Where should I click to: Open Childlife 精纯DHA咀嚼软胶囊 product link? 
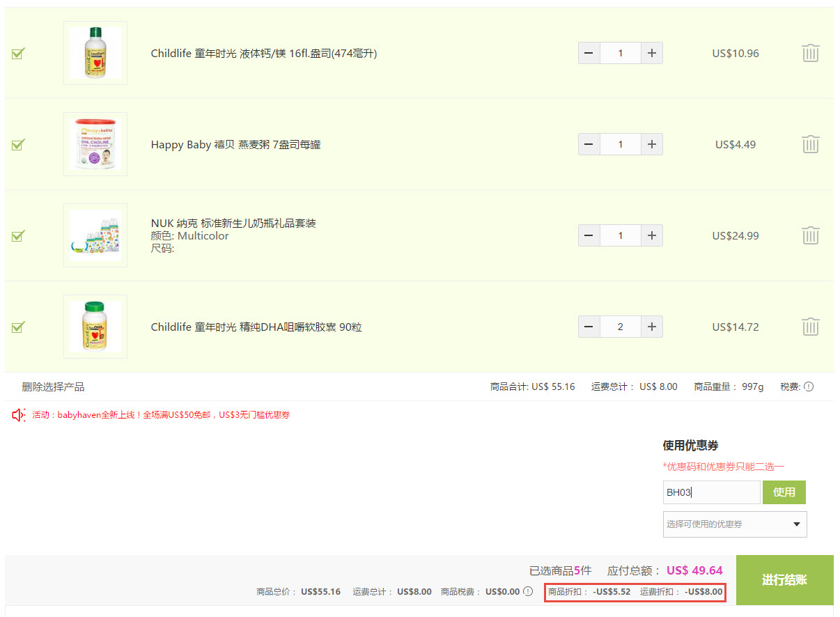(256, 327)
